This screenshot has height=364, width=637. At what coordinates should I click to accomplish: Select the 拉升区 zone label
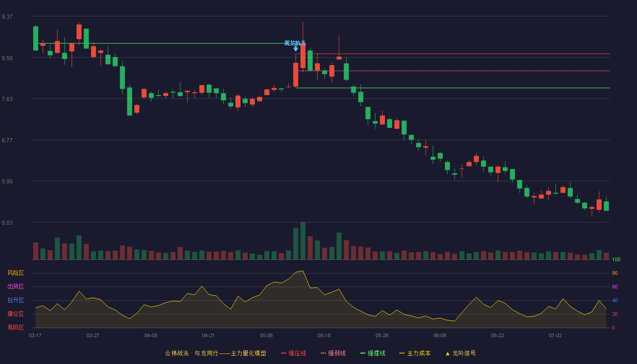[x=15, y=300]
